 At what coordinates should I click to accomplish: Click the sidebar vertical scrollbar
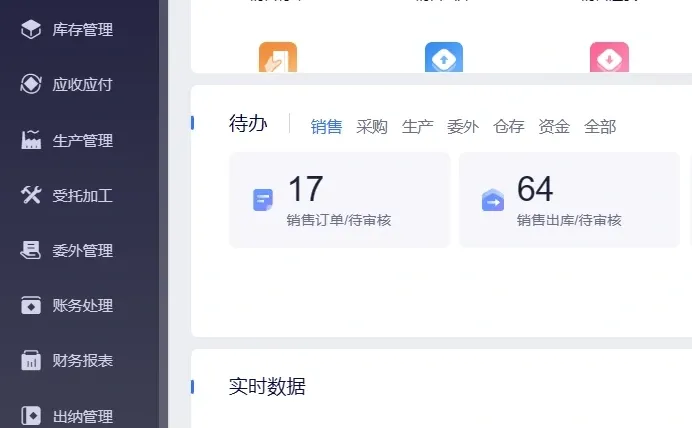[x=163, y=214]
